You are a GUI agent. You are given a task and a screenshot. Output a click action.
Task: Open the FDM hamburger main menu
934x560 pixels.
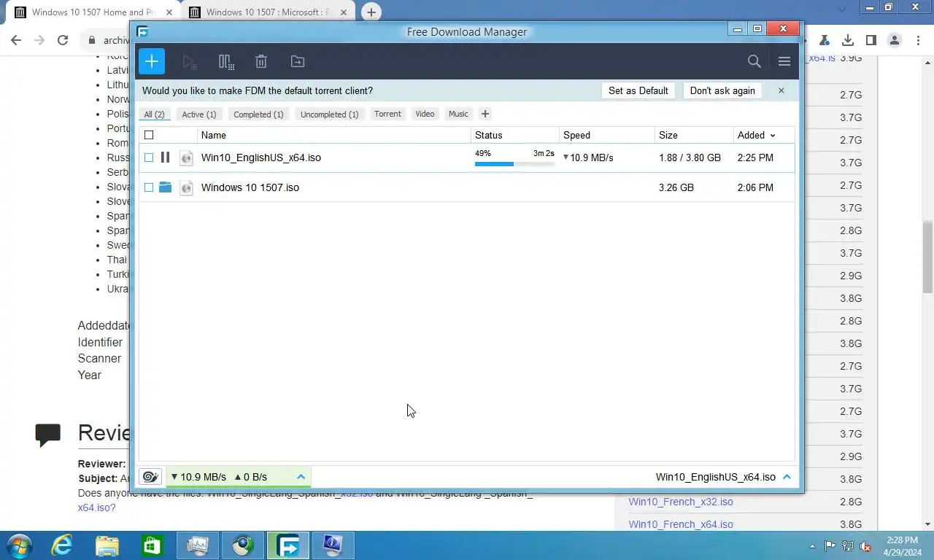(x=784, y=61)
